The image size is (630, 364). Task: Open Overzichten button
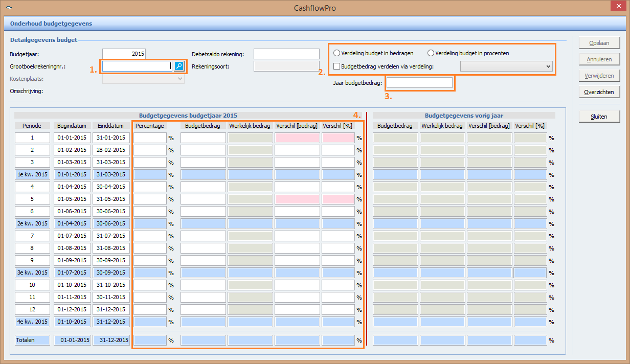point(599,92)
